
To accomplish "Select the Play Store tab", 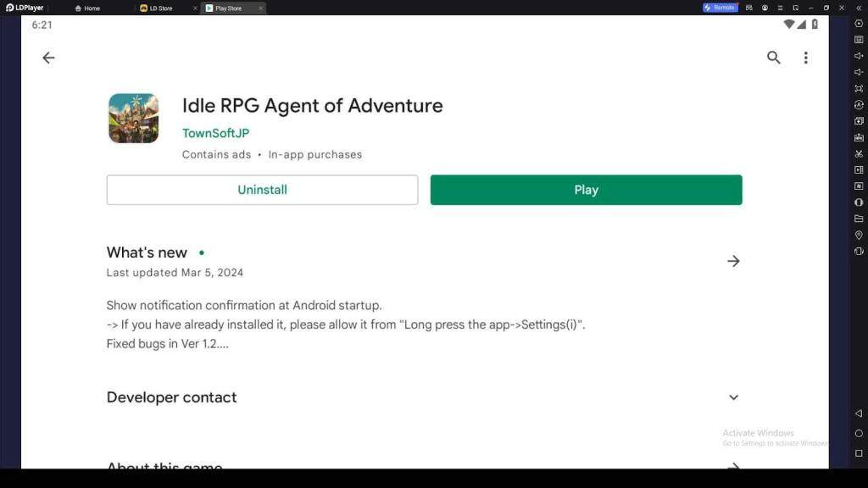I will point(224,8).
